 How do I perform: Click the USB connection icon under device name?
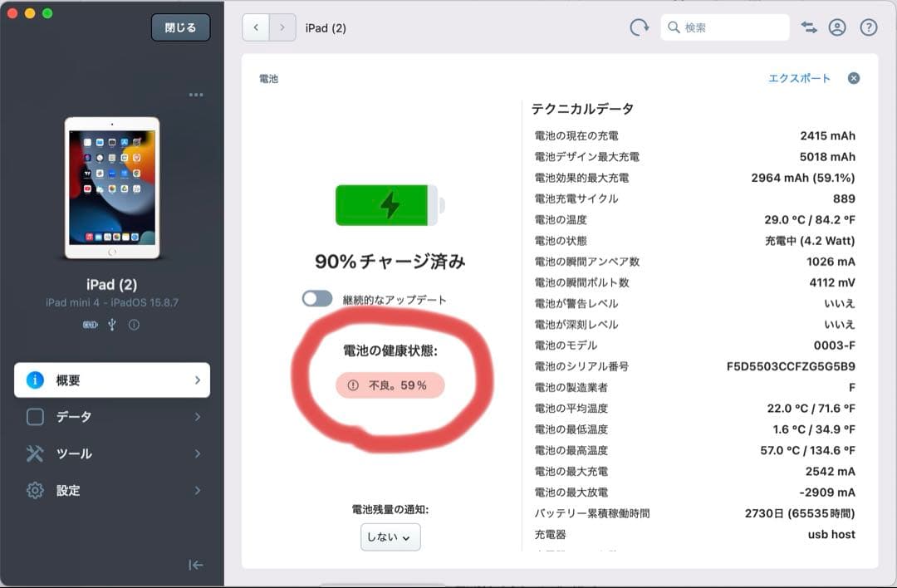point(112,325)
